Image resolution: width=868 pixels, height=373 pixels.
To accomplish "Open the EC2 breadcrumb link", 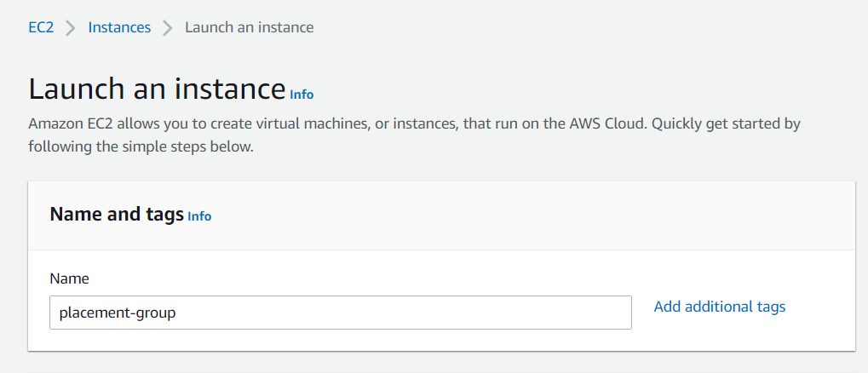I will coord(41,27).
